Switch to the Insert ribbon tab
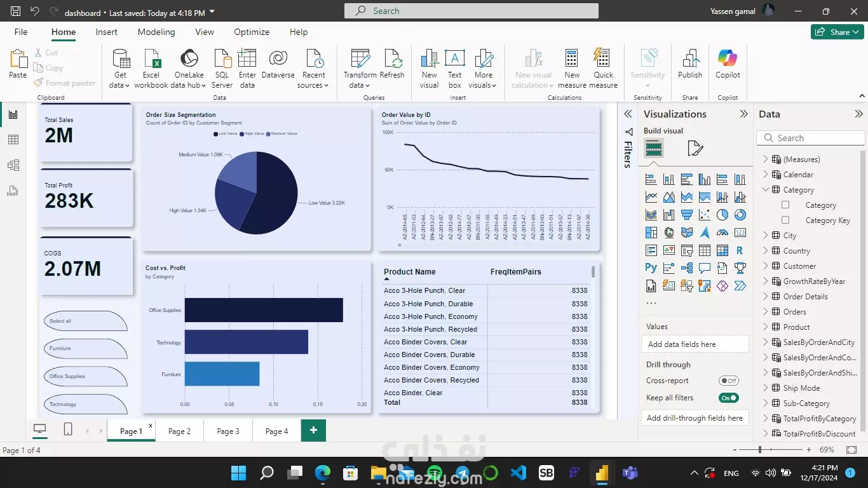This screenshot has width=868, height=488. (x=107, y=32)
